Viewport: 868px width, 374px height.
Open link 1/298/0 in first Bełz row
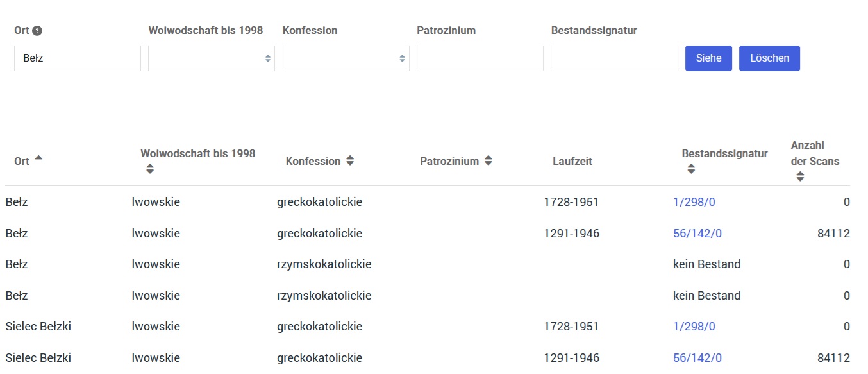[694, 202]
